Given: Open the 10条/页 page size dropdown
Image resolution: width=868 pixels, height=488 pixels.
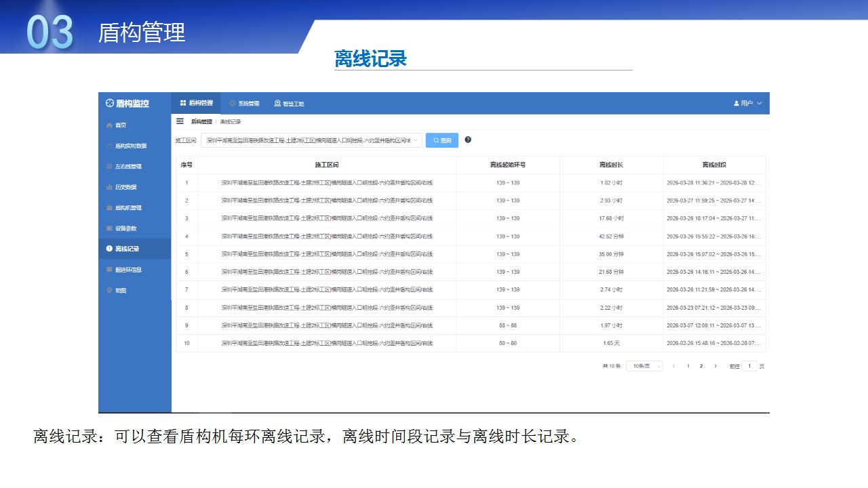Looking at the screenshot, I should click(x=644, y=366).
